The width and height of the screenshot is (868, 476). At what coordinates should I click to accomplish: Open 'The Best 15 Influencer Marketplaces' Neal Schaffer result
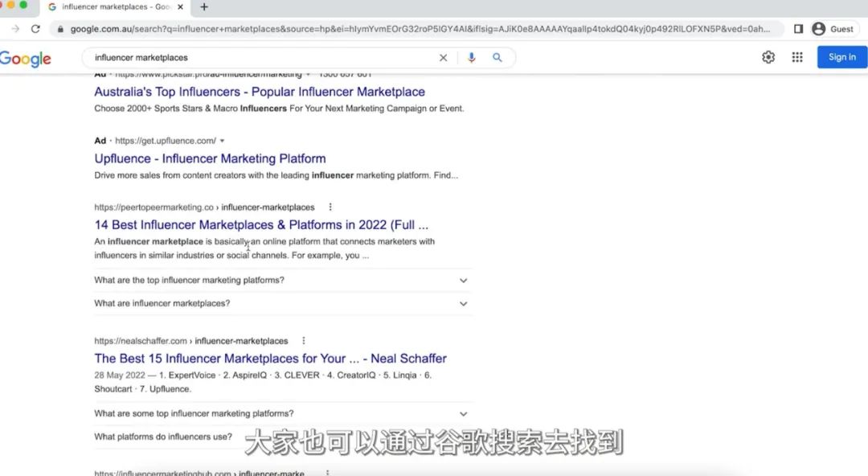click(270, 359)
